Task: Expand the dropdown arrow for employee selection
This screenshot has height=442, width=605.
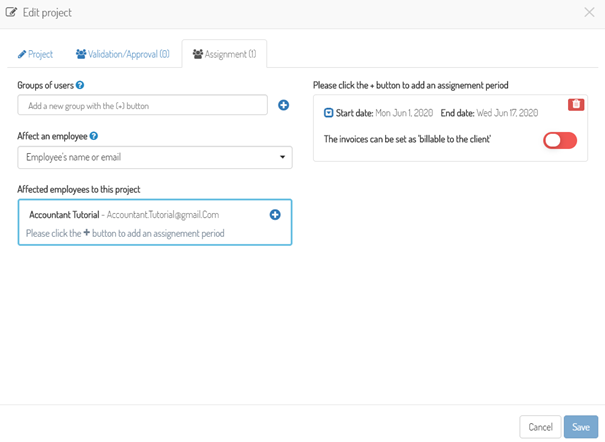Action: [282, 157]
